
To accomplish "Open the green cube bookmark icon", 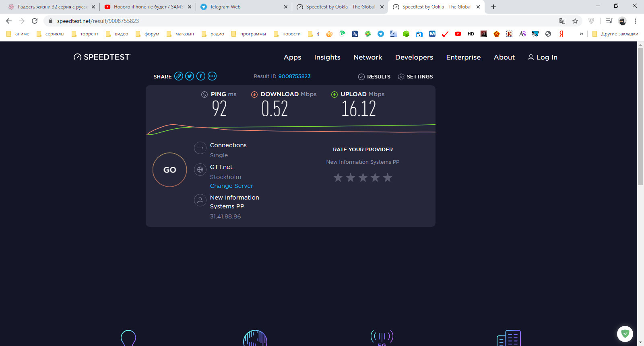I will pos(407,34).
